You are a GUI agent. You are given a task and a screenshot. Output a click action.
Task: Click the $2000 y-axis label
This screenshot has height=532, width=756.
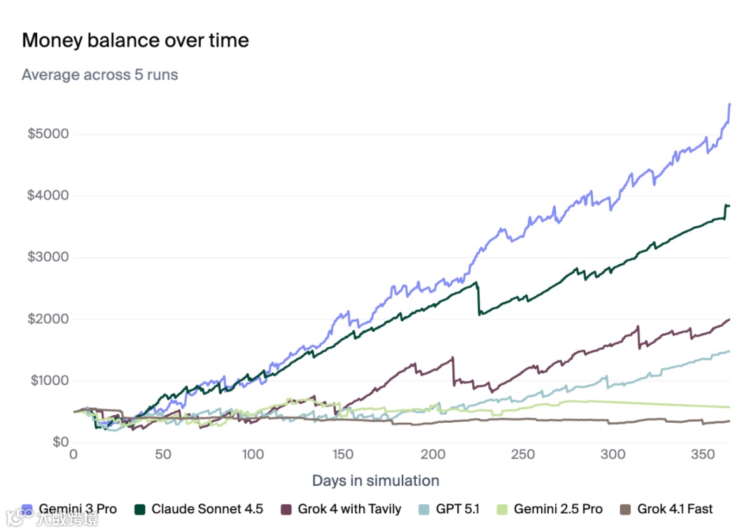pyautogui.click(x=48, y=318)
